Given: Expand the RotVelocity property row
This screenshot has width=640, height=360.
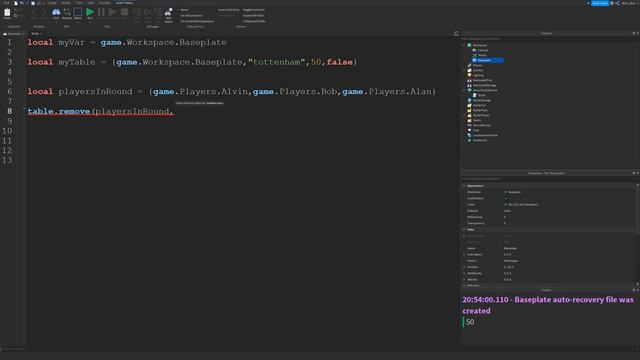Looking at the screenshot, I should (x=464, y=273).
